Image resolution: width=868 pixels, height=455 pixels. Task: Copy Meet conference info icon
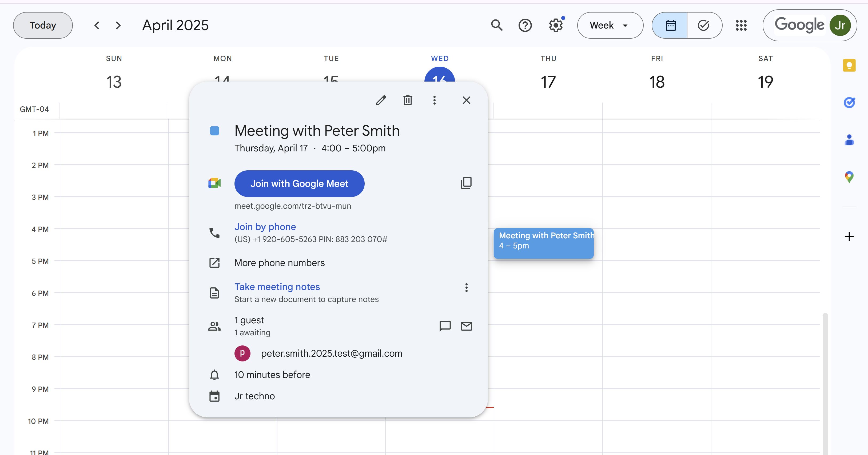(466, 183)
